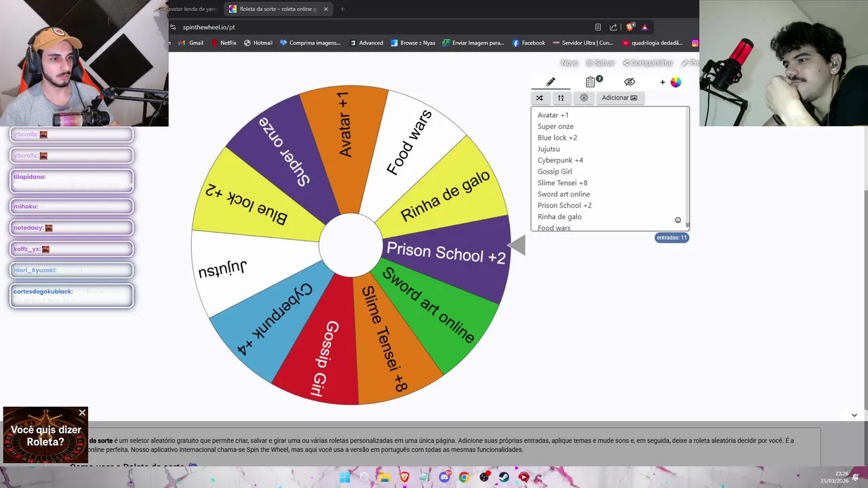
Task: Sort entries with the sort icon
Action: coord(561,98)
